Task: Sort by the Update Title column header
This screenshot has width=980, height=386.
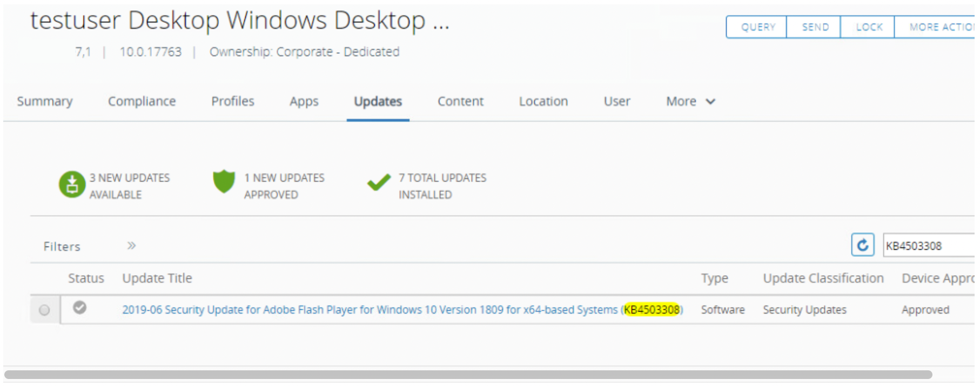Action: point(157,278)
